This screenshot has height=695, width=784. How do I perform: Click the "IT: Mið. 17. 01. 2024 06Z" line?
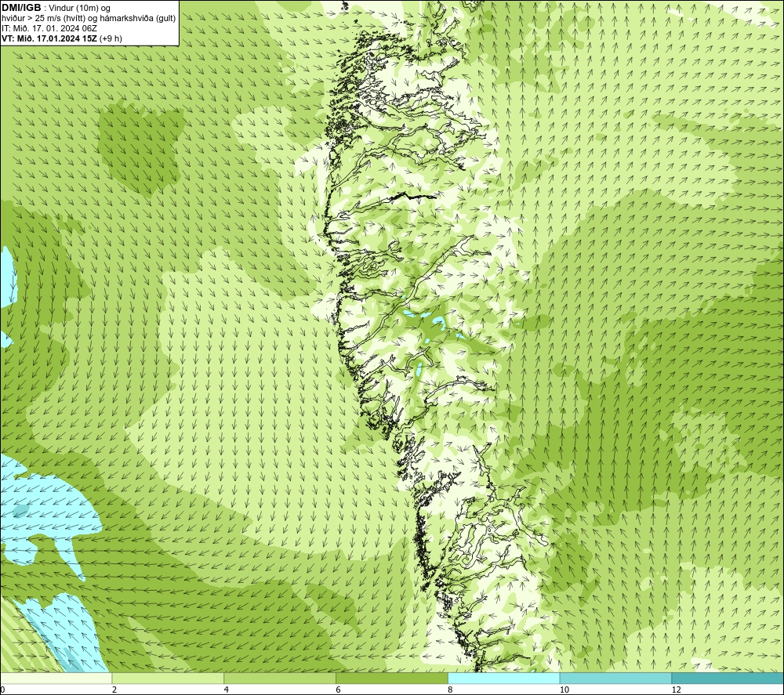pyautogui.click(x=49, y=28)
